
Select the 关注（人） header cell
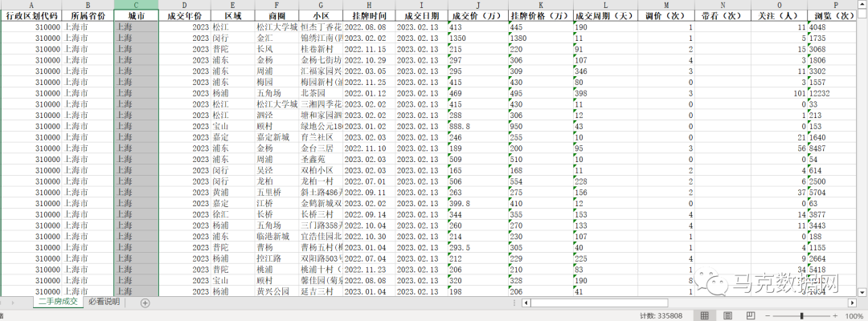pos(780,16)
